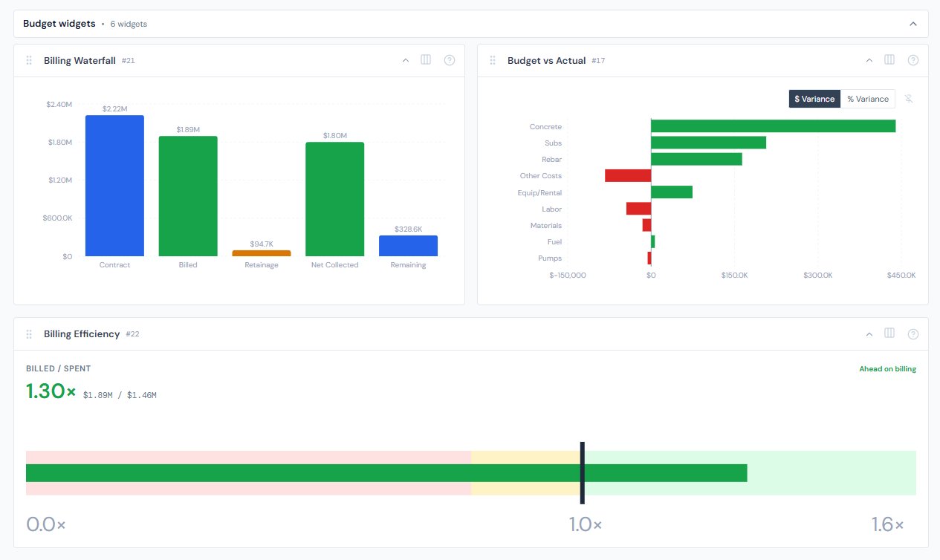Collapse the Billing Waterfall widget
940x560 pixels.
click(405, 60)
